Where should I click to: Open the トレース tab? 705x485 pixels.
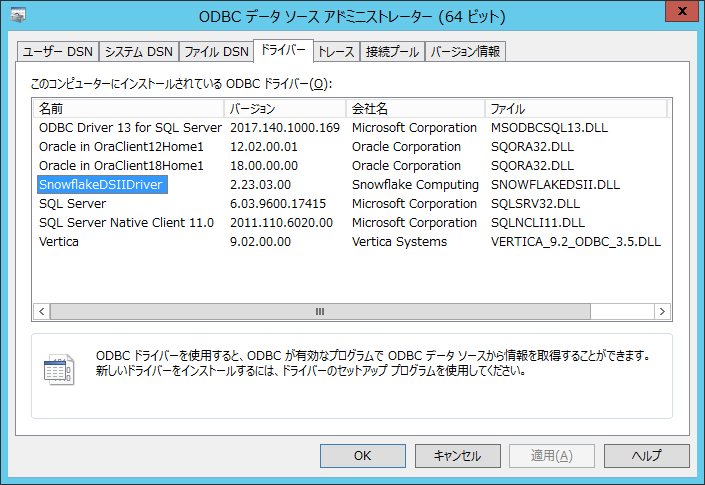click(336, 51)
